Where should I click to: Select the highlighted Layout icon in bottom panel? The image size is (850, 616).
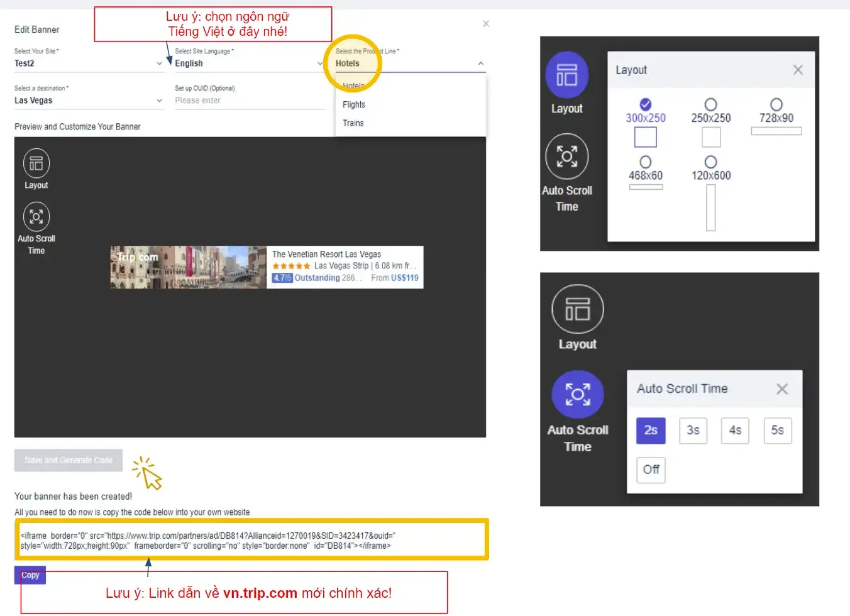coord(577,316)
